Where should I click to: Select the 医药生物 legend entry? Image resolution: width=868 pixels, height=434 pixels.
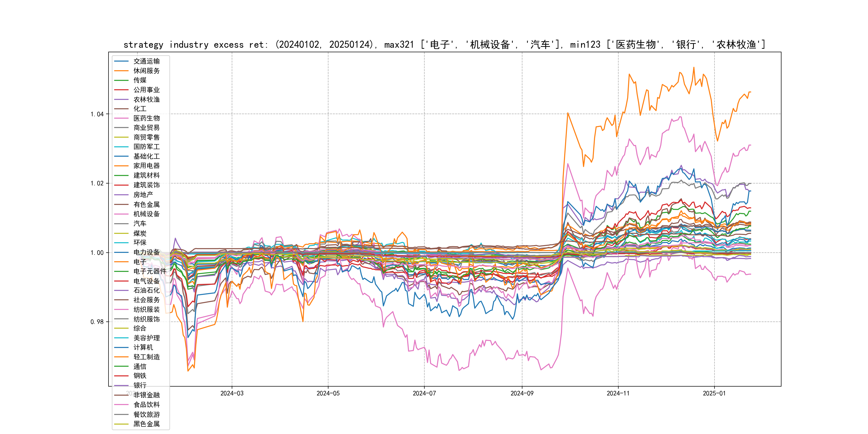[x=146, y=118]
